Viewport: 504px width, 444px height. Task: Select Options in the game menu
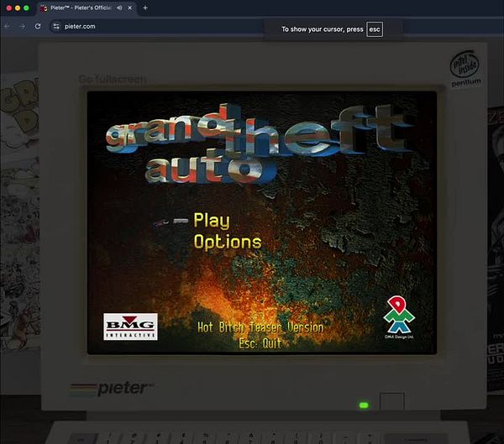coord(228,243)
